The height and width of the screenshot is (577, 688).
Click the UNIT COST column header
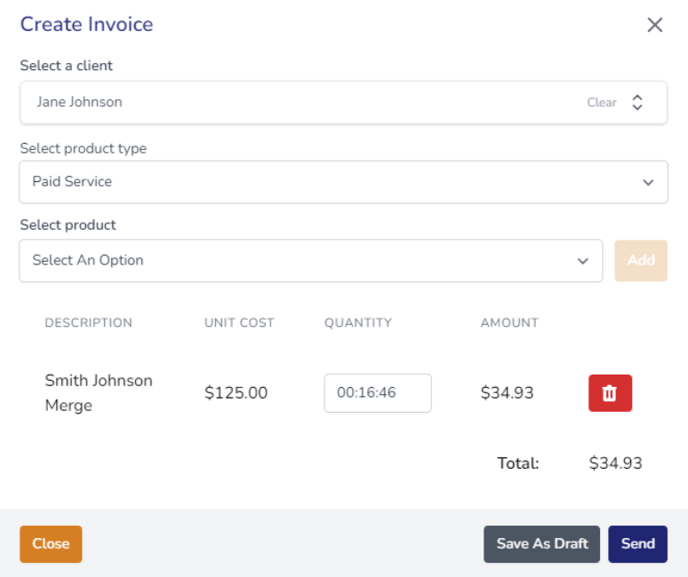239,323
